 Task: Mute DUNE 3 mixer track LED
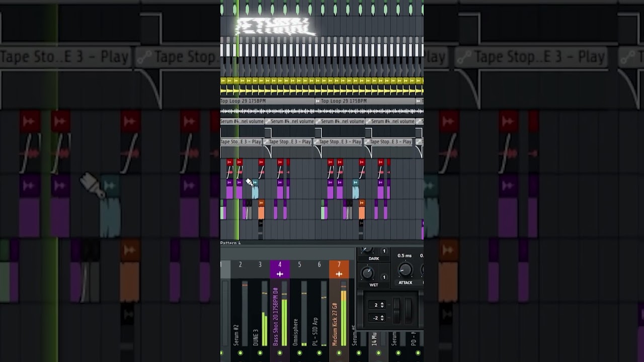tap(260, 353)
